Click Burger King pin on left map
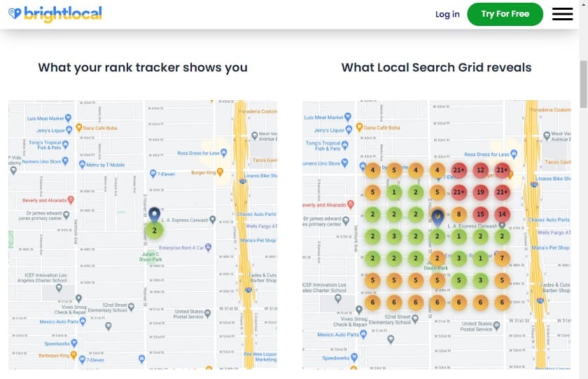The width and height of the screenshot is (588, 379). pyautogui.click(x=220, y=172)
